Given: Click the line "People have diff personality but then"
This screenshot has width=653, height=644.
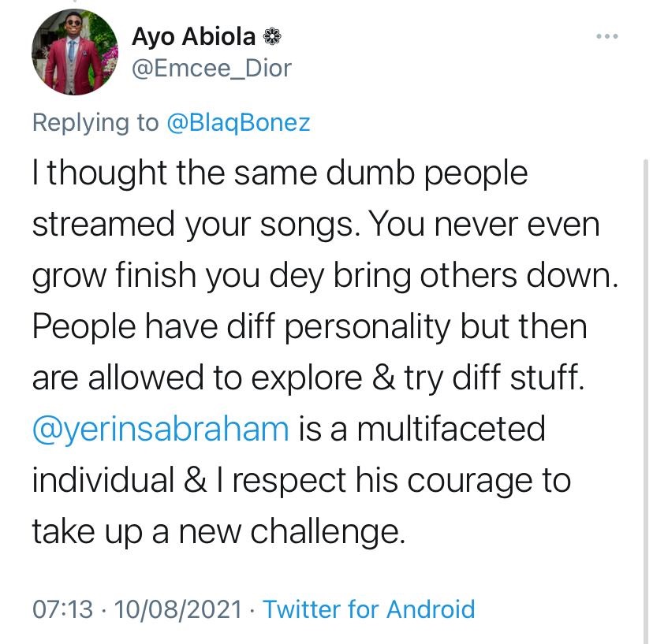Looking at the screenshot, I should (309, 327).
